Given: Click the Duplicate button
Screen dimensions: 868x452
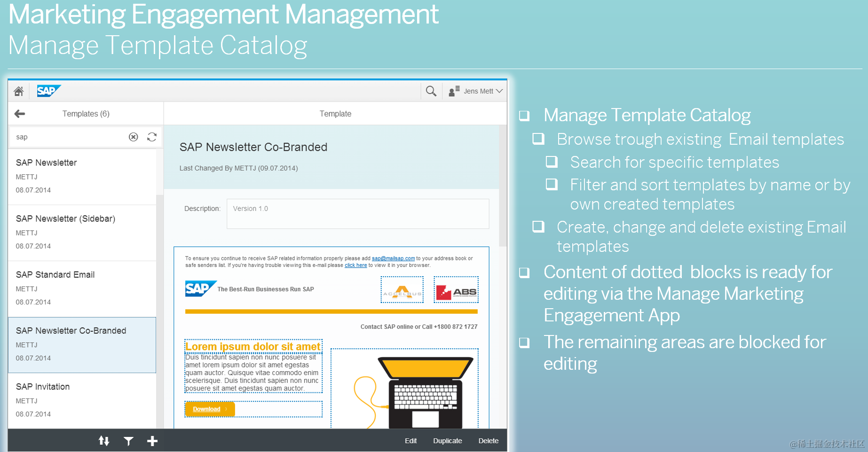Looking at the screenshot, I should tap(448, 441).
